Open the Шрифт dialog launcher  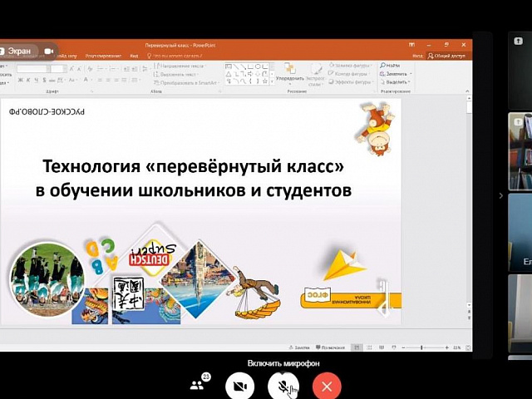91,91
